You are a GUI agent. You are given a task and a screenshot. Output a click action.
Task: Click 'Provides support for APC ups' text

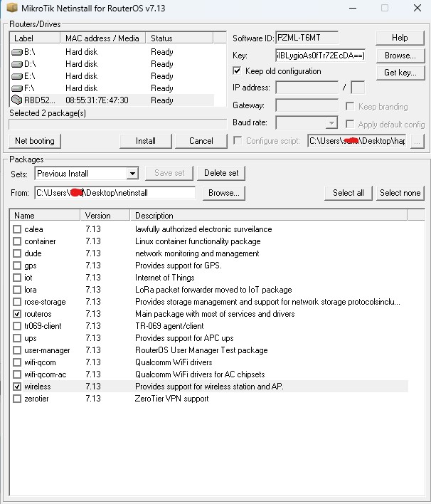tap(184, 338)
